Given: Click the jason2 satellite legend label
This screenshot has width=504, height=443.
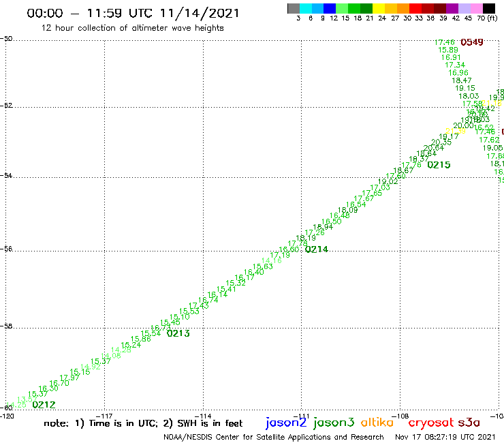Looking at the screenshot, I should coord(286,423).
